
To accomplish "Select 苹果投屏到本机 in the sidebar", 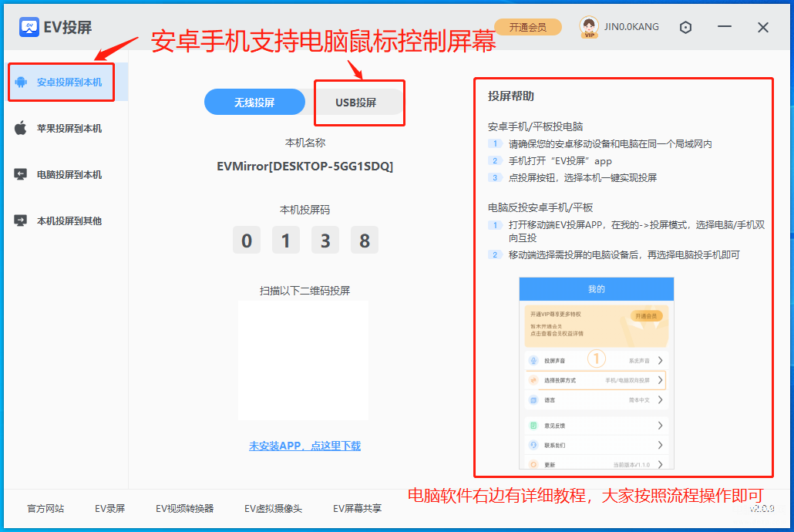I will click(x=67, y=128).
